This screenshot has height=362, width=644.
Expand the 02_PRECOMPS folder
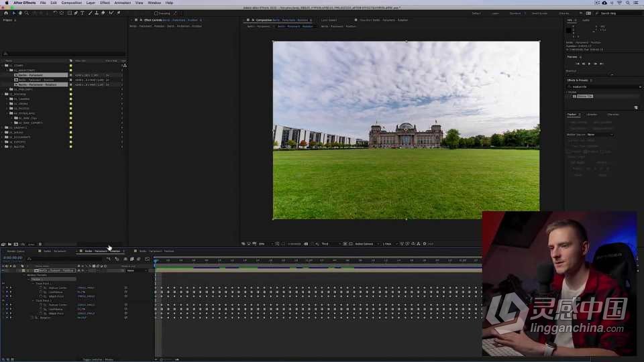point(8,89)
